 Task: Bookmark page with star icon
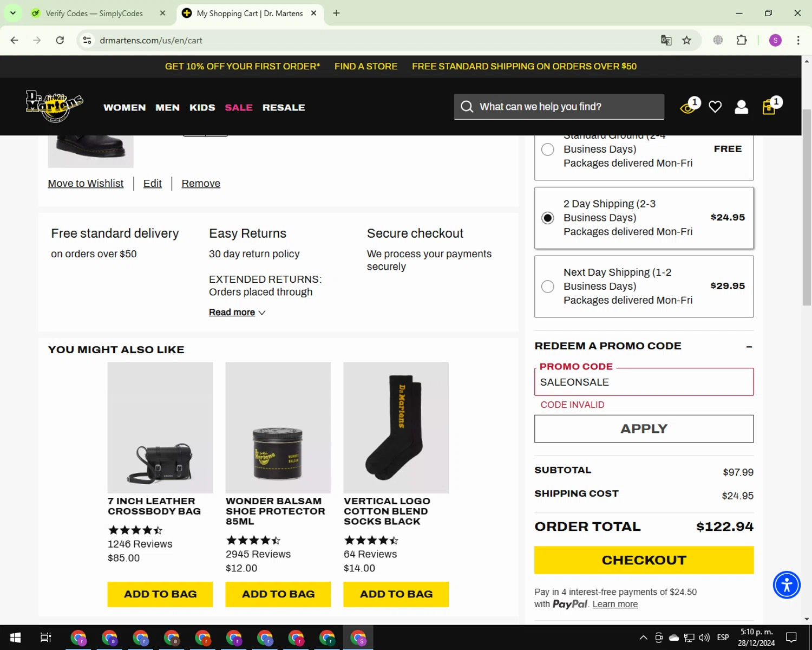[x=686, y=40]
